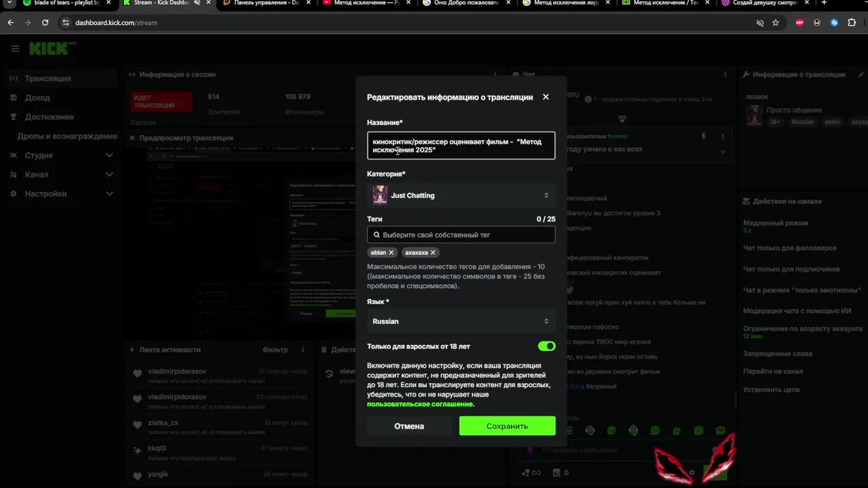Viewport: 868px width, 488px height.
Task: Remove the eblan tag
Action: click(391, 252)
